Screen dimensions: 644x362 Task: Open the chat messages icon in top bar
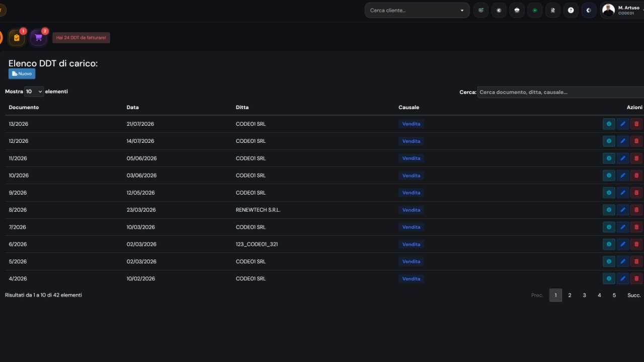pyautogui.click(x=481, y=10)
